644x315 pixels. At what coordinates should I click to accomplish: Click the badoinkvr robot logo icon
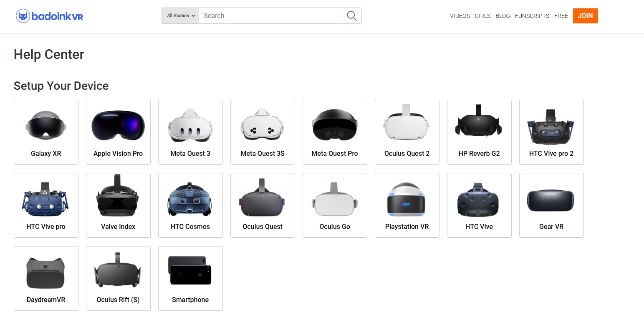pos(24,15)
